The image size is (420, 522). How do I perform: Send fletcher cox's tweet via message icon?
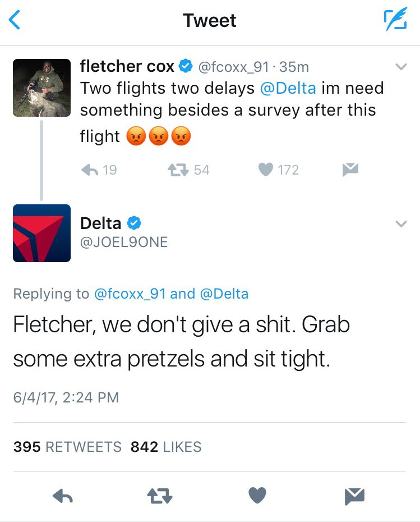(350, 170)
